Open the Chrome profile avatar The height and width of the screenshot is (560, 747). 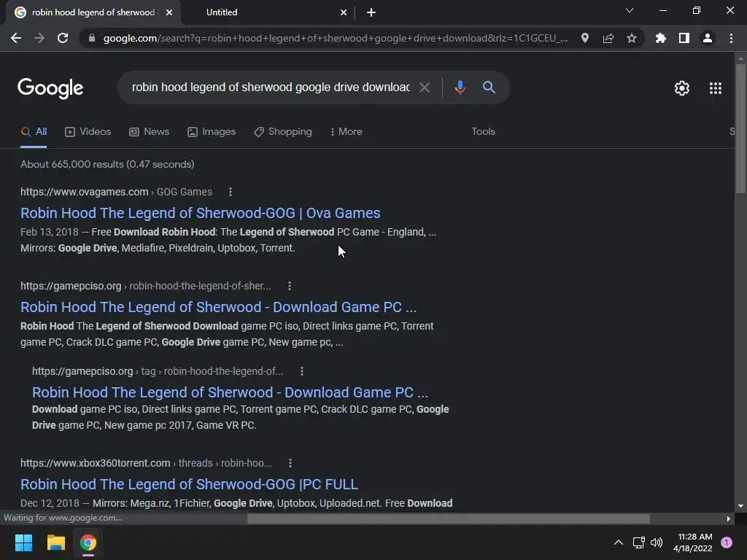point(708,38)
